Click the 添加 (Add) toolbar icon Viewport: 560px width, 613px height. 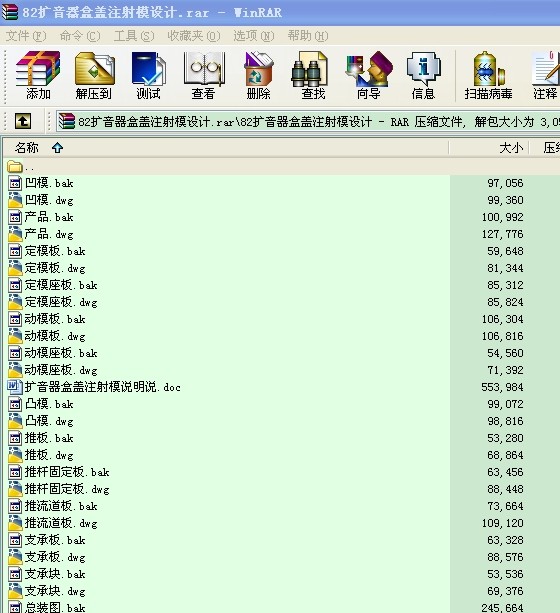click(38, 75)
